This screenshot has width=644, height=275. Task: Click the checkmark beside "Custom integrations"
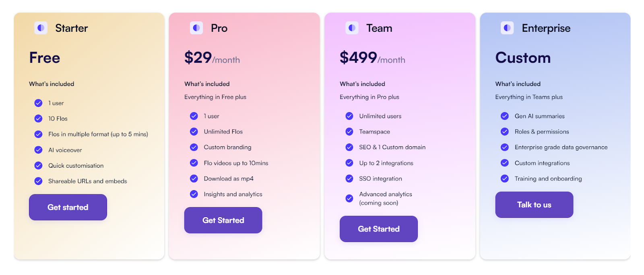(505, 163)
